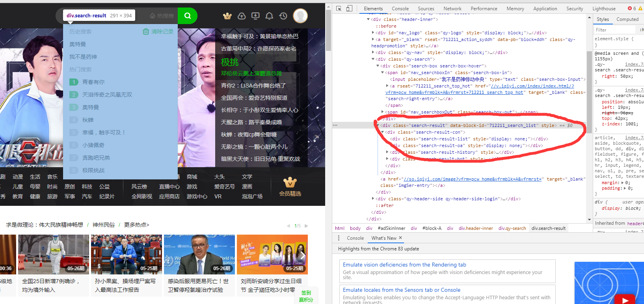Switch to the Console tab in top bar
This screenshot has width=644, height=304.
click(x=400, y=8)
